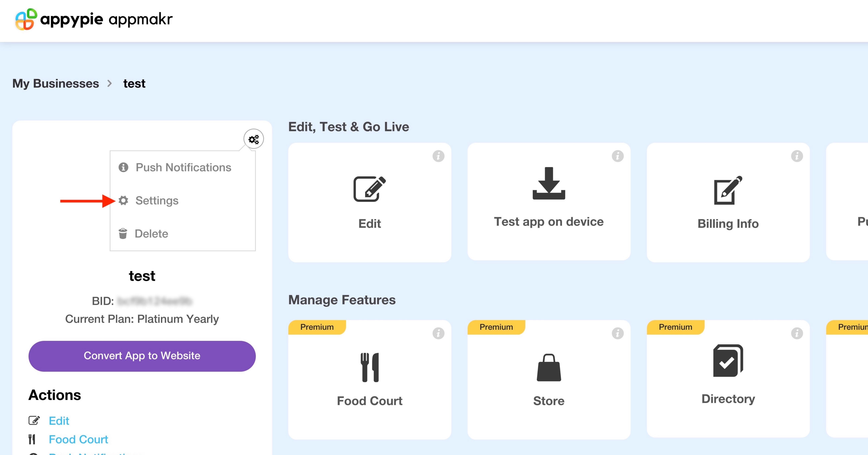Viewport: 868px width, 455px height.
Task: Show info for the Directory card
Action: coord(797,334)
